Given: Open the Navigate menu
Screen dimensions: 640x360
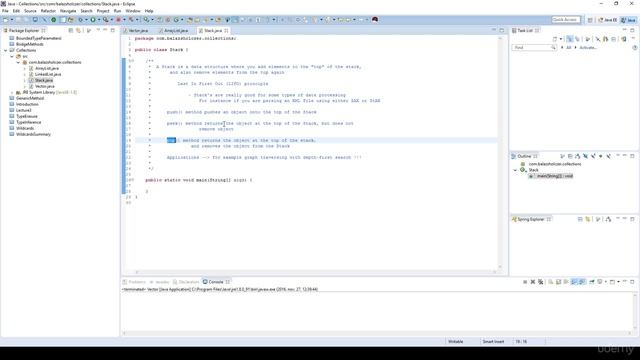Looking at the screenshot, I should pos(68,11).
